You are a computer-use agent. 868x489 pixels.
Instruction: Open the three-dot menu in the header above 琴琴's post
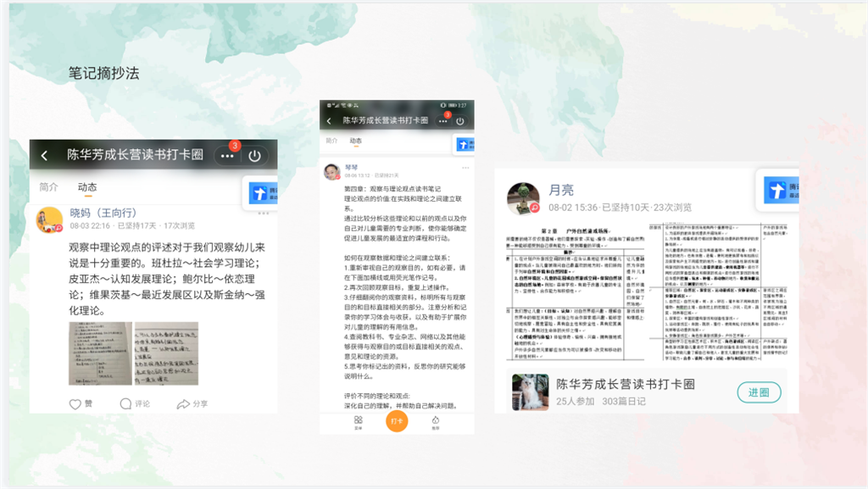pos(442,120)
